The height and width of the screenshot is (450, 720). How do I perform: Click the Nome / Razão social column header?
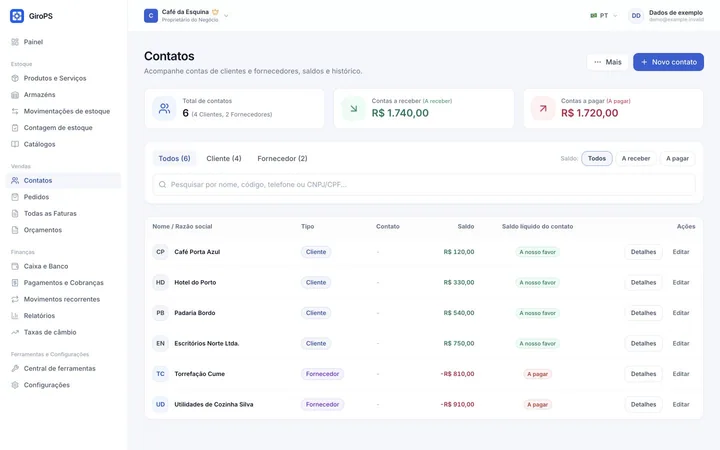[182, 226]
